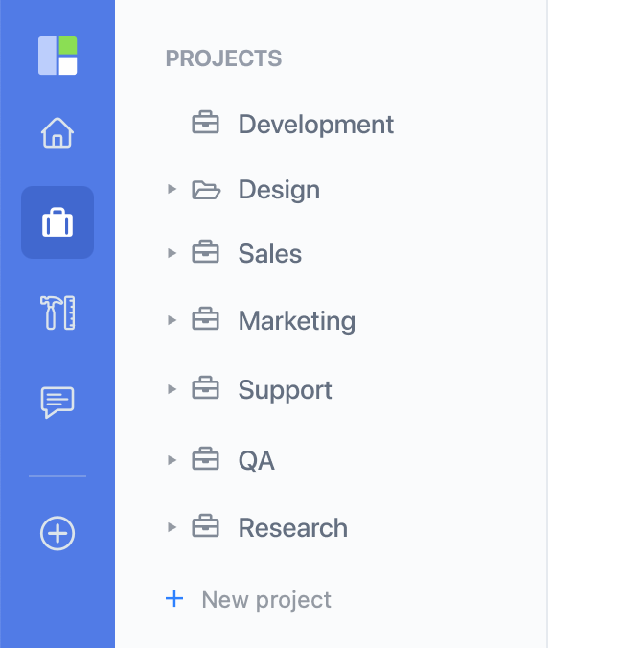Expand the Design project tree

172,189
